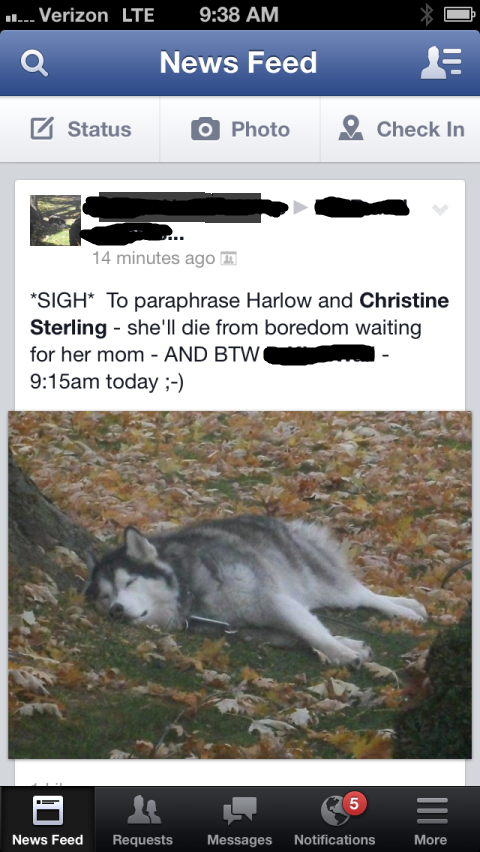The height and width of the screenshot is (852, 480).
Task: Click the post audience friends icon
Action: point(228,259)
